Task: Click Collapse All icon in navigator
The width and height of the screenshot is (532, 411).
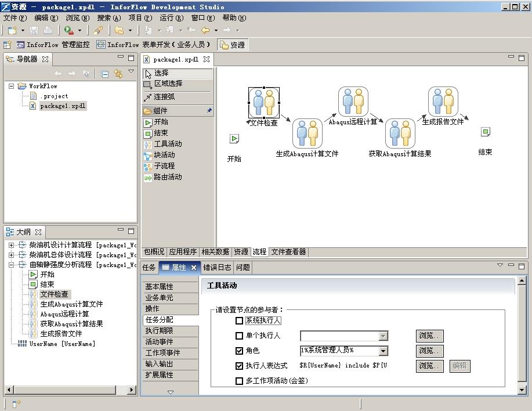Action: point(105,74)
